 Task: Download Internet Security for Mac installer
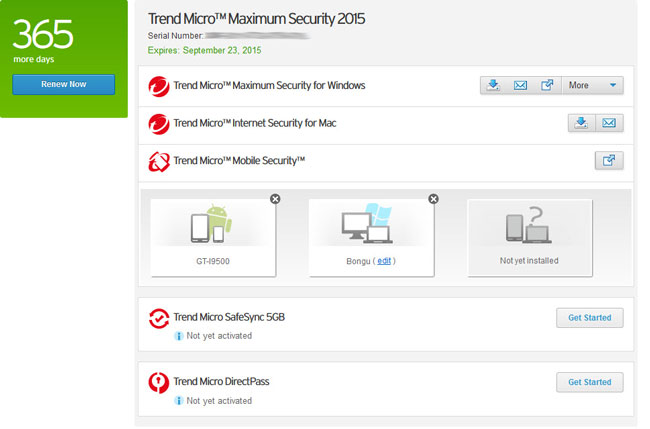[582, 123]
